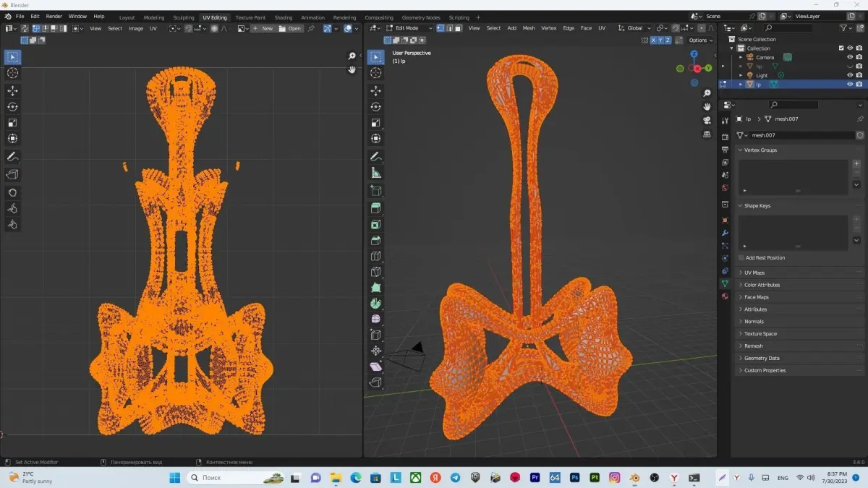
Task: Open the Object Data mesh properties tab
Action: (725, 283)
